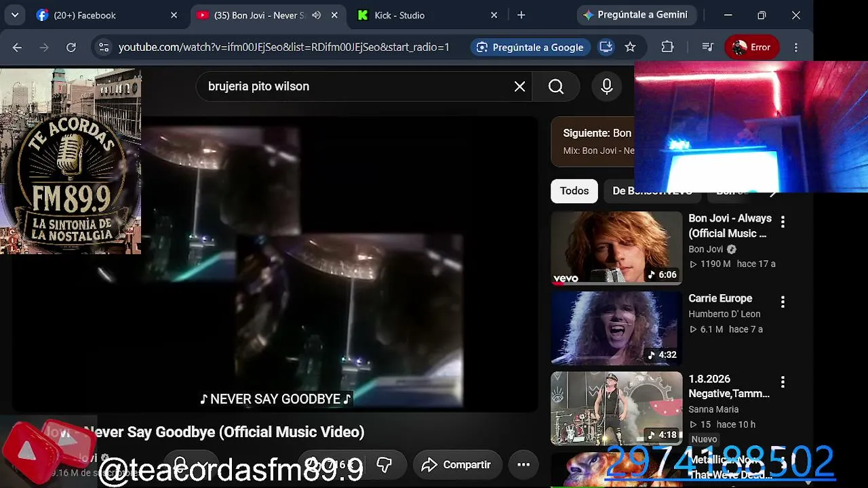868x488 pixels.
Task: Focus the youtube.com address bar URL
Action: click(x=284, y=47)
